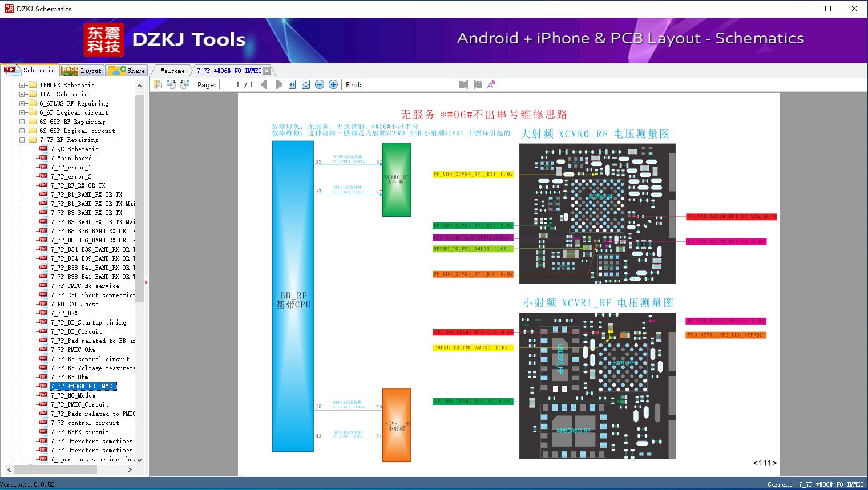Click the DZKJ red logo in the banner
Image resolution: width=868 pixels, height=490 pixels.
pyautogui.click(x=104, y=40)
